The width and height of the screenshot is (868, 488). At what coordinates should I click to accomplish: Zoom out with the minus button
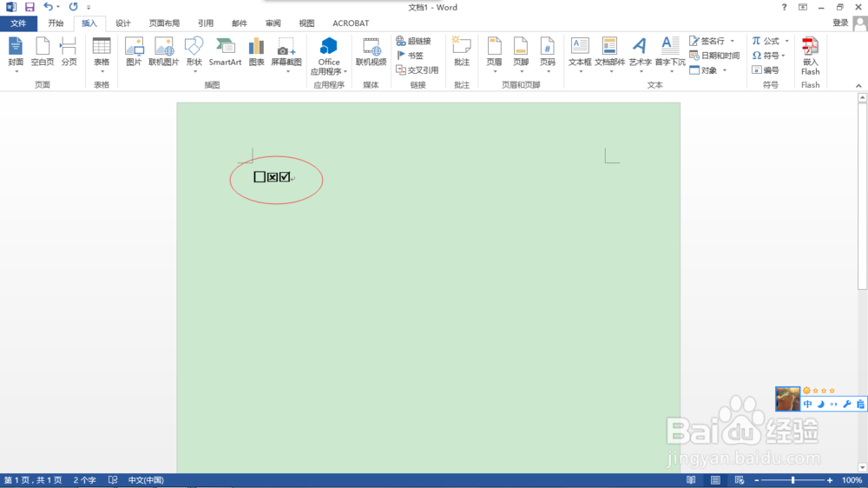click(756, 480)
